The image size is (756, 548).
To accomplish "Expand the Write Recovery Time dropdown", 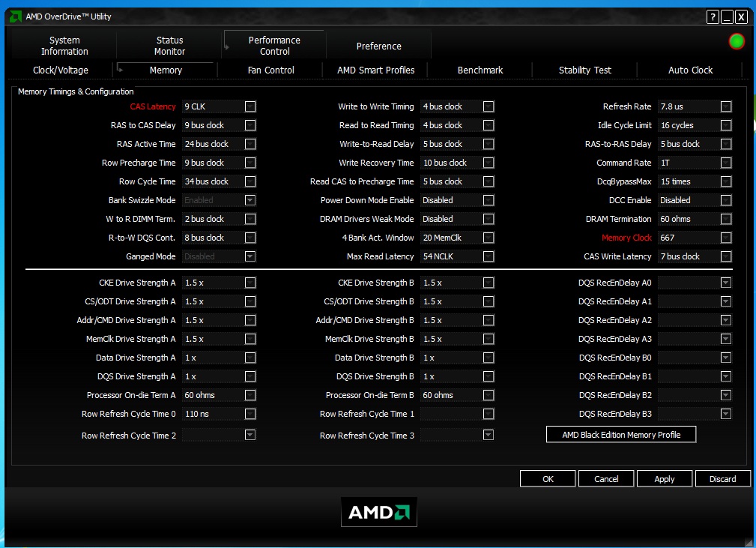I will [489, 163].
